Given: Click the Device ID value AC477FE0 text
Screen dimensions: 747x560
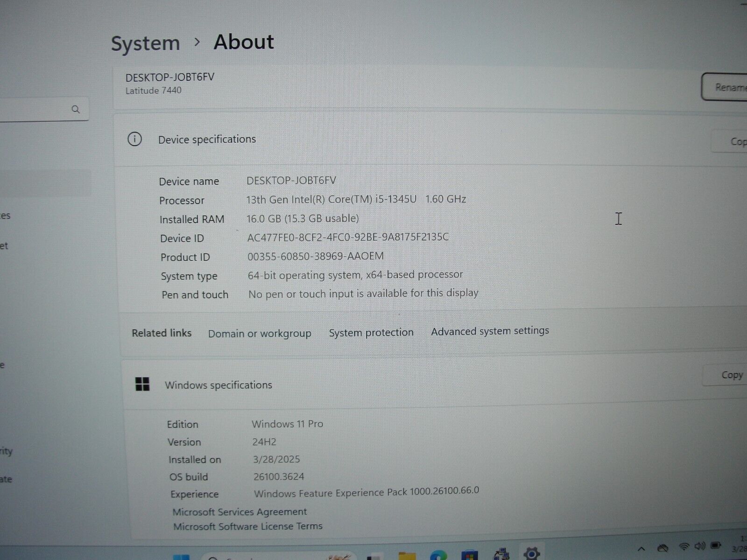Looking at the screenshot, I should 348,237.
